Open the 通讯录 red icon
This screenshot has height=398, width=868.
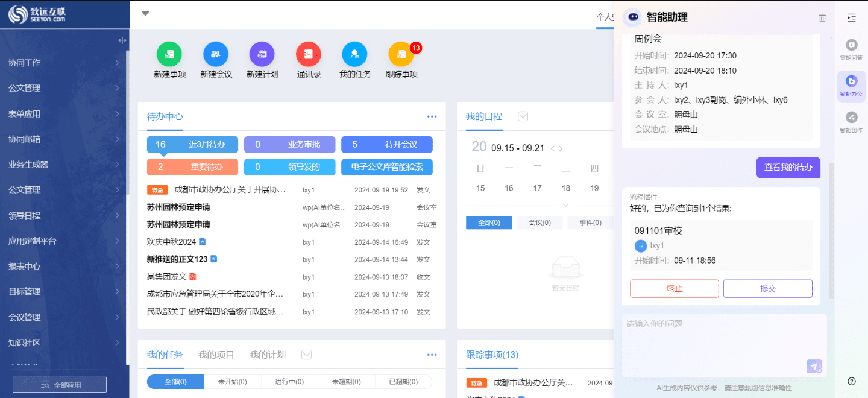309,54
